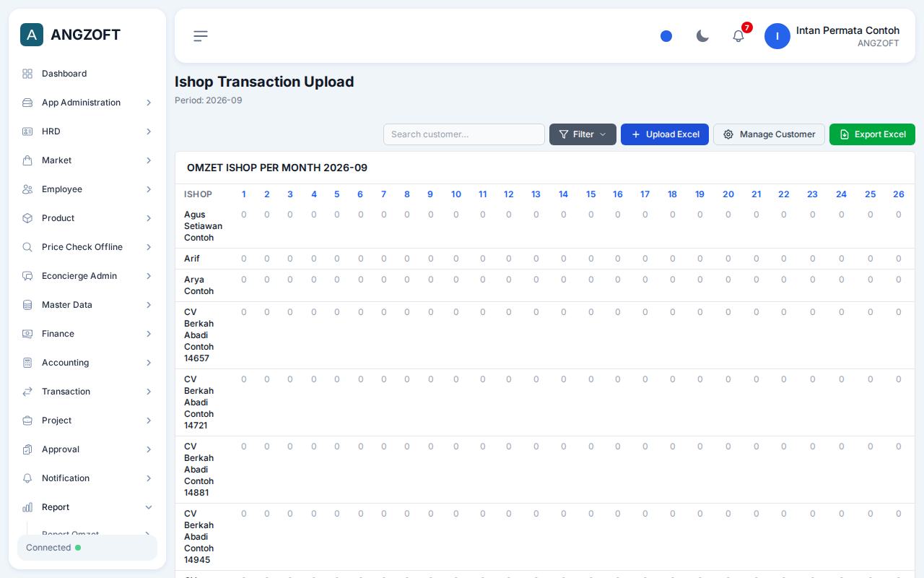924x578 pixels.
Task: Open the Accounting menu item
Action: tap(87, 363)
